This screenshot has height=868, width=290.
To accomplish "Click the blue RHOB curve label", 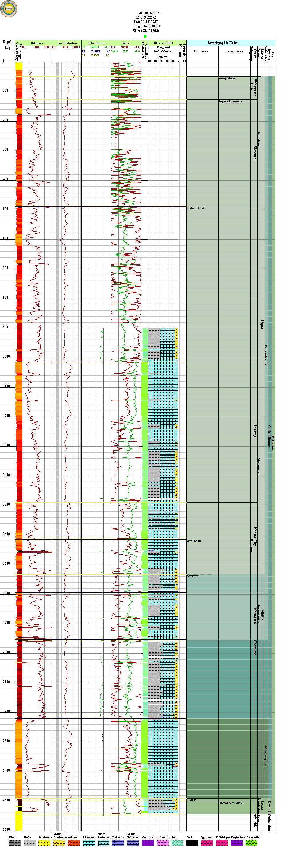I will tap(96, 51).
